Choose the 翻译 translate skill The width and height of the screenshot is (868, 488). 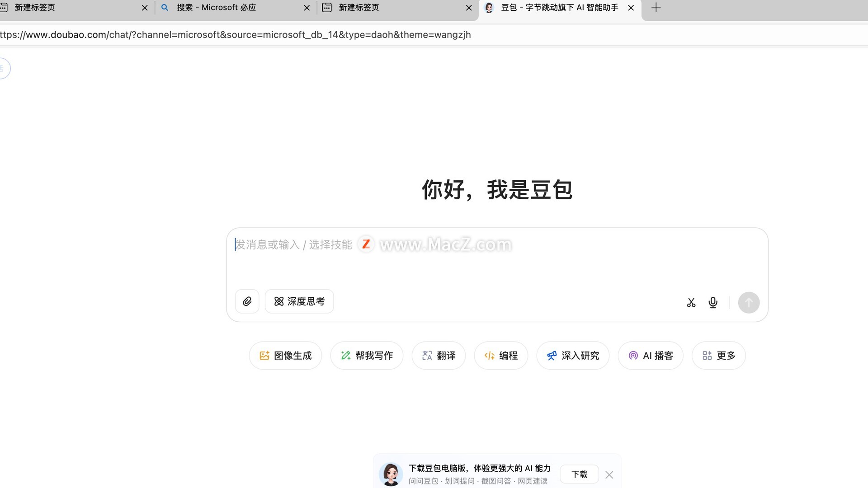(439, 356)
